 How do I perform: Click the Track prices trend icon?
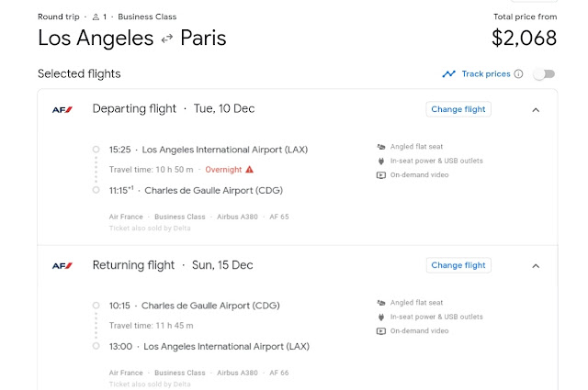[x=448, y=74]
